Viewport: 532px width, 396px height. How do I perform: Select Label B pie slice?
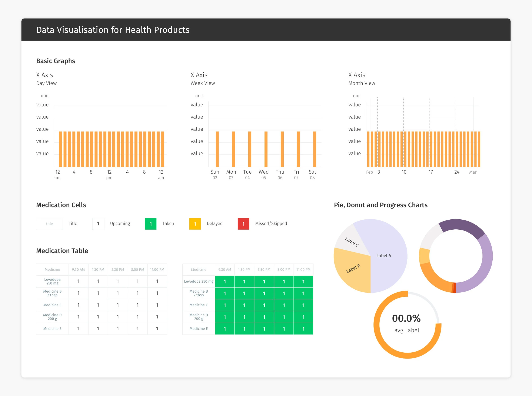point(353,269)
